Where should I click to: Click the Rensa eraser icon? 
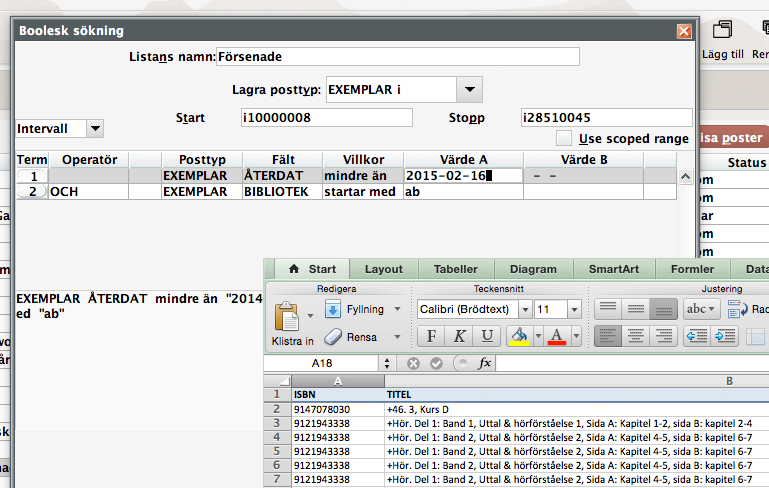[x=333, y=337]
